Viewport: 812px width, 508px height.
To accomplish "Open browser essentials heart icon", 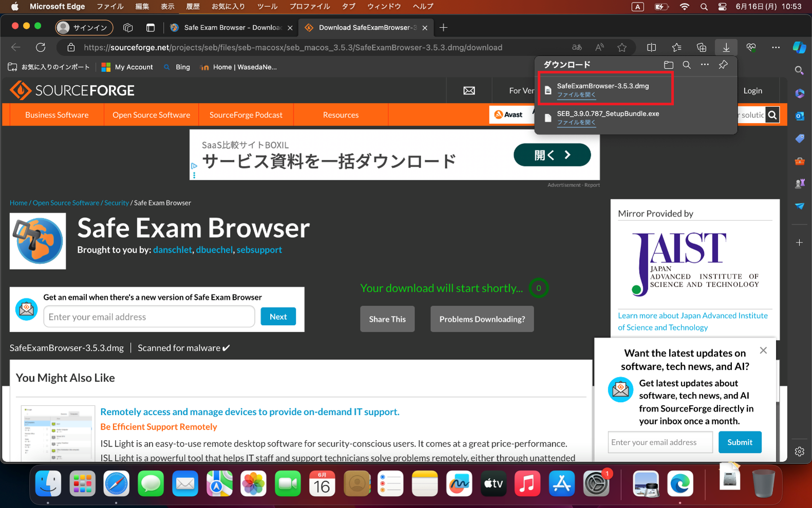I will 751,47.
